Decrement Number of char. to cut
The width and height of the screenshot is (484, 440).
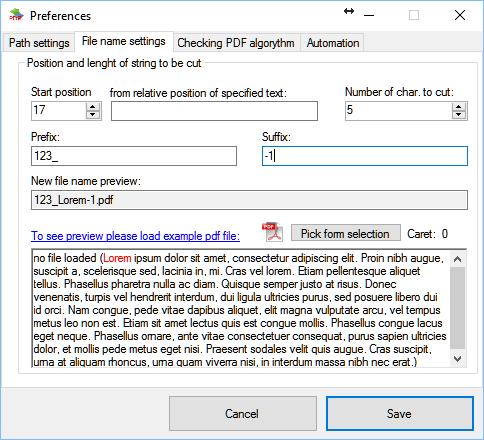pyautogui.click(x=459, y=115)
